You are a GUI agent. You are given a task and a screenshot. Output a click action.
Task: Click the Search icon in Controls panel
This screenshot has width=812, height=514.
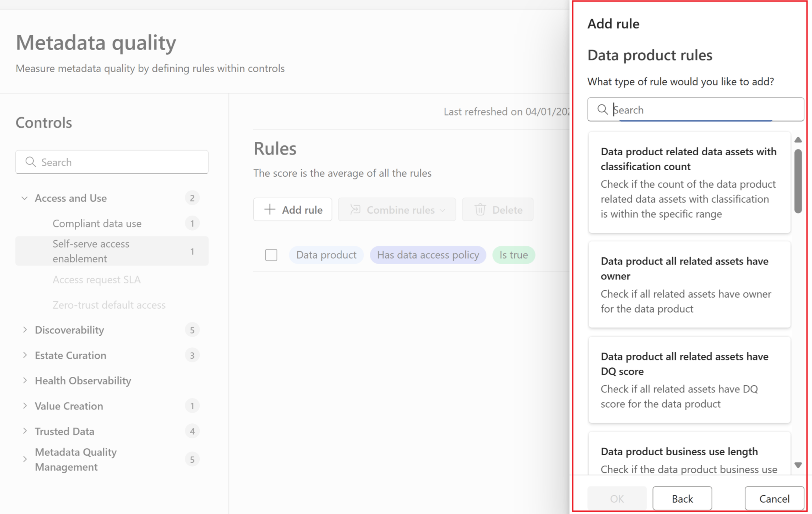pos(31,162)
